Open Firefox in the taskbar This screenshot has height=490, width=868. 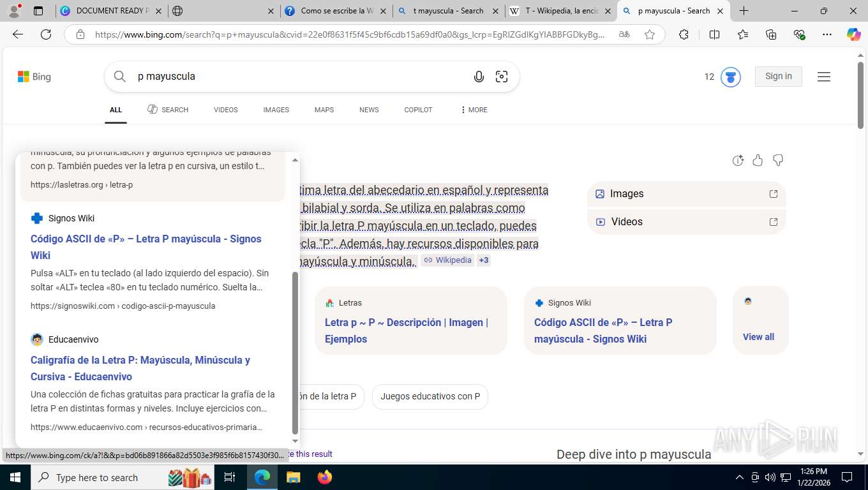click(325, 477)
